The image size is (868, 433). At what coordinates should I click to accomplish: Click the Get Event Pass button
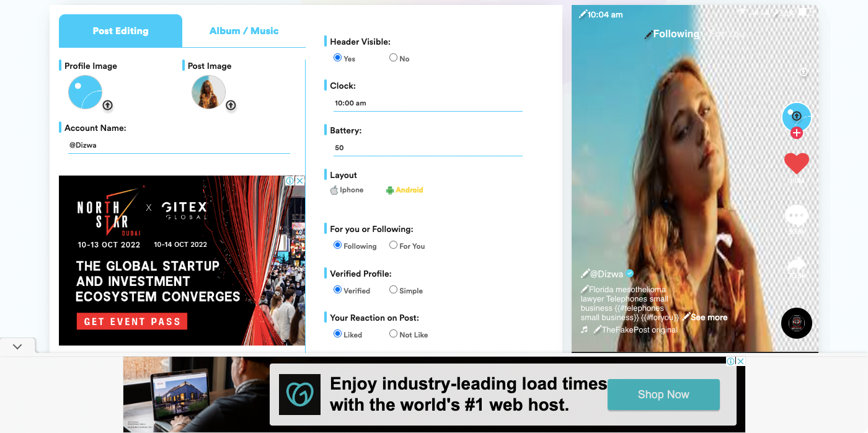click(131, 321)
